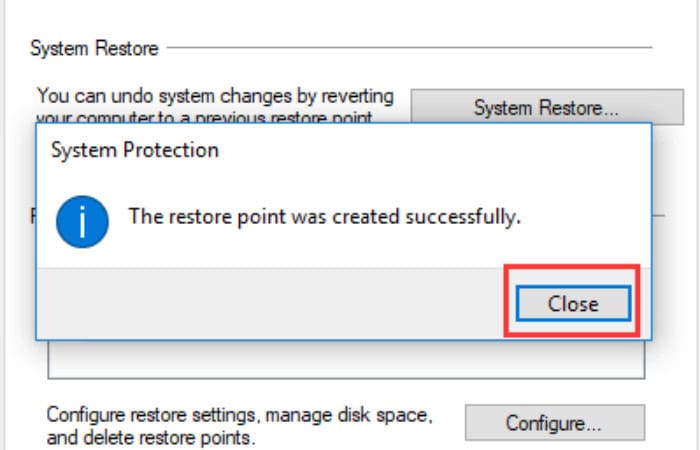Click the blue information icon in dialog
The height and width of the screenshot is (450, 700).
point(82,222)
